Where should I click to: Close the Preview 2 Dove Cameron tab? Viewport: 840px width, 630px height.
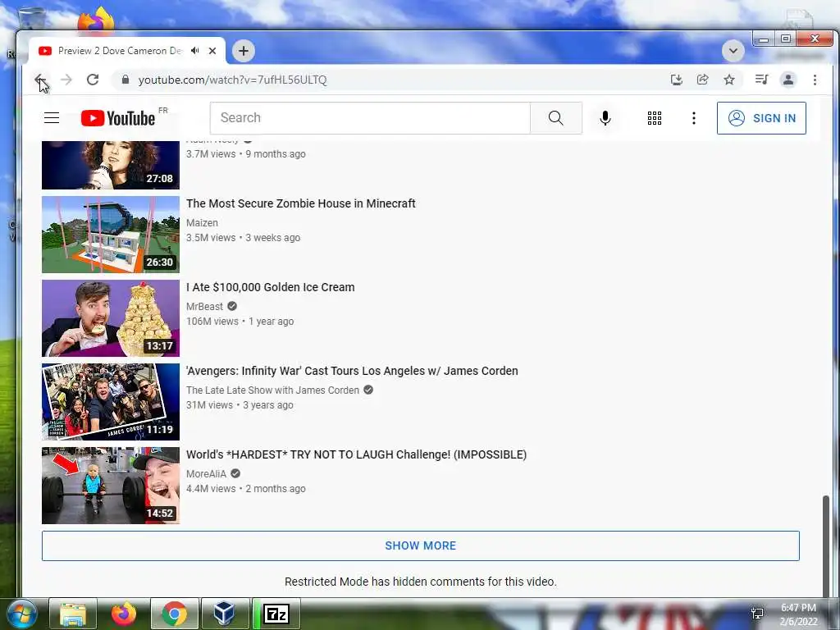click(x=212, y=51)
